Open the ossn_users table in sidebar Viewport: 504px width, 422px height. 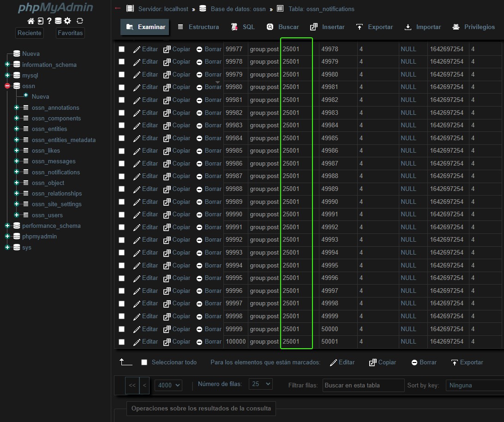(47, 215)
